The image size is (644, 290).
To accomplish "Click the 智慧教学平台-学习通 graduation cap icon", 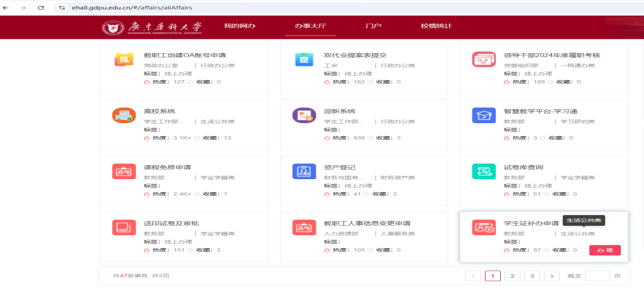I will (484, 116).
